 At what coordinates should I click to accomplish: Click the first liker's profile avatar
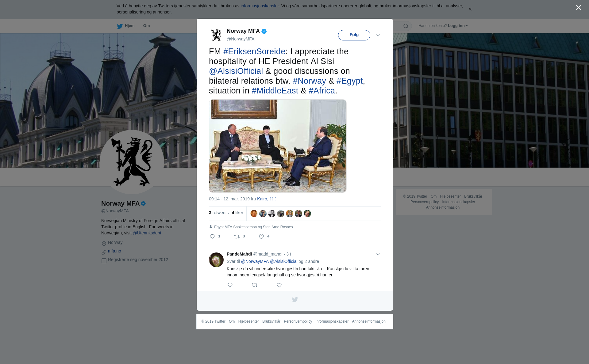click(254, 214)
